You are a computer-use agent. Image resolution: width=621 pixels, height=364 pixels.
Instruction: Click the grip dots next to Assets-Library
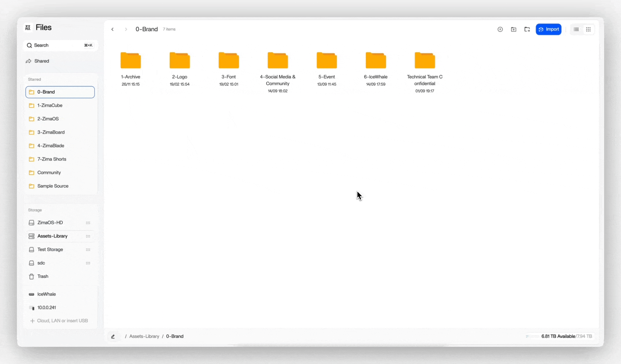(x=88, y=236)
